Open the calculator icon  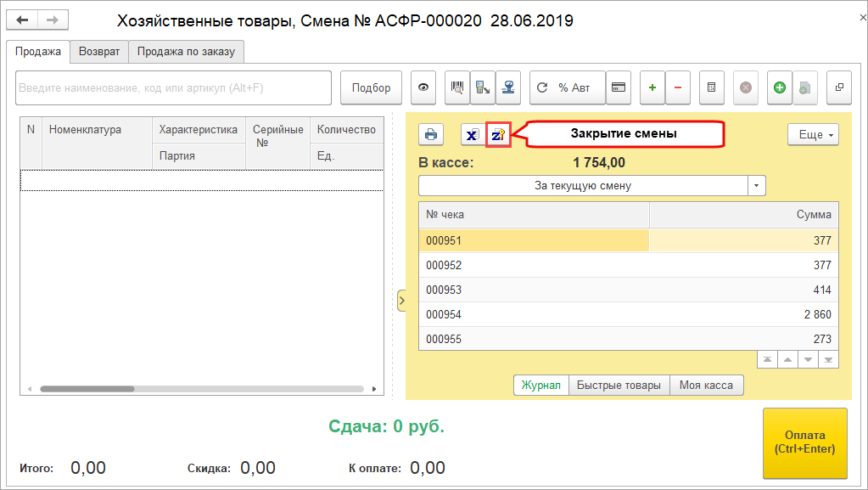pos(711,87)
